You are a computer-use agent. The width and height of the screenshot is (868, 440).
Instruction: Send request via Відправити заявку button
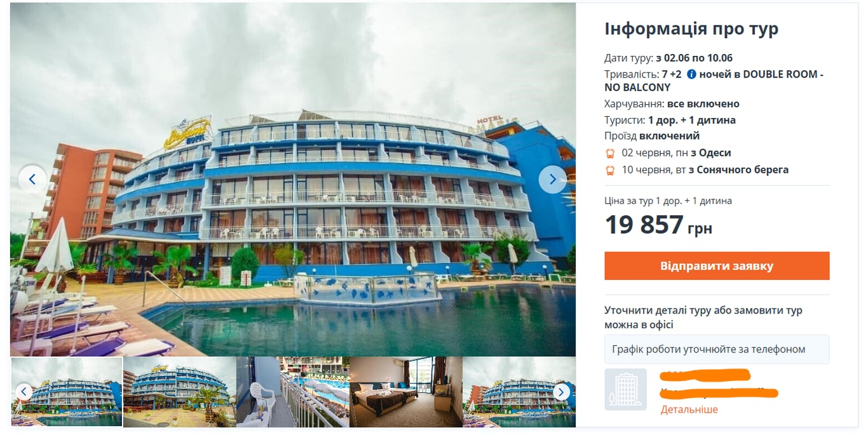[717, 265]
